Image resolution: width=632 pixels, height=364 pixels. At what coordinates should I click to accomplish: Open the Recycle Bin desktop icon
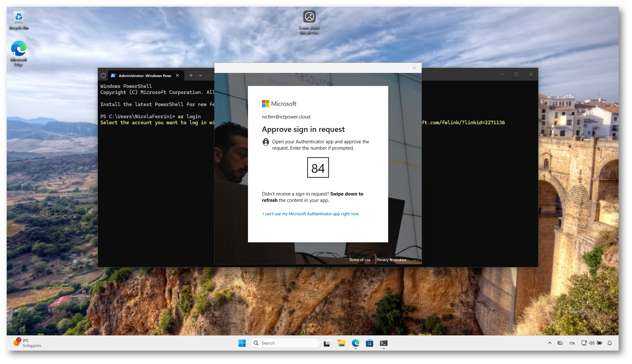tap(19, 20)
